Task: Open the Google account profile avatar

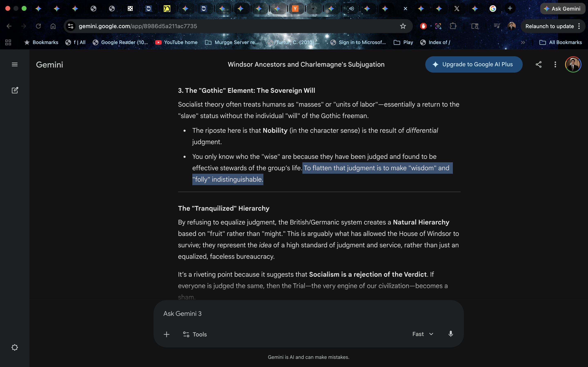Action: click(x=573, y=65)
